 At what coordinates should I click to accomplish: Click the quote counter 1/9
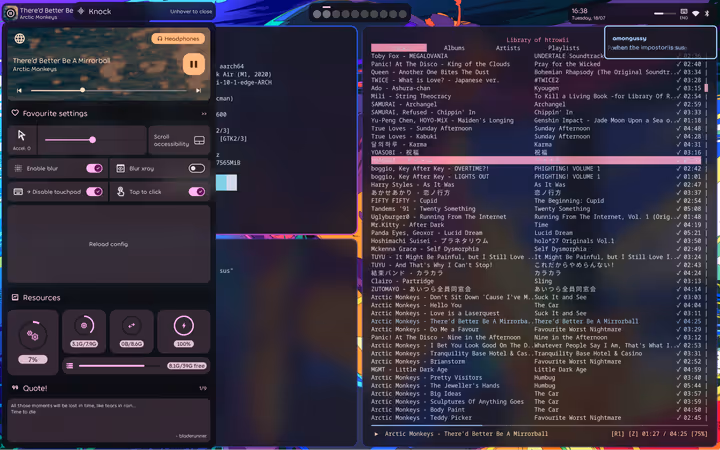coord(203,388)
